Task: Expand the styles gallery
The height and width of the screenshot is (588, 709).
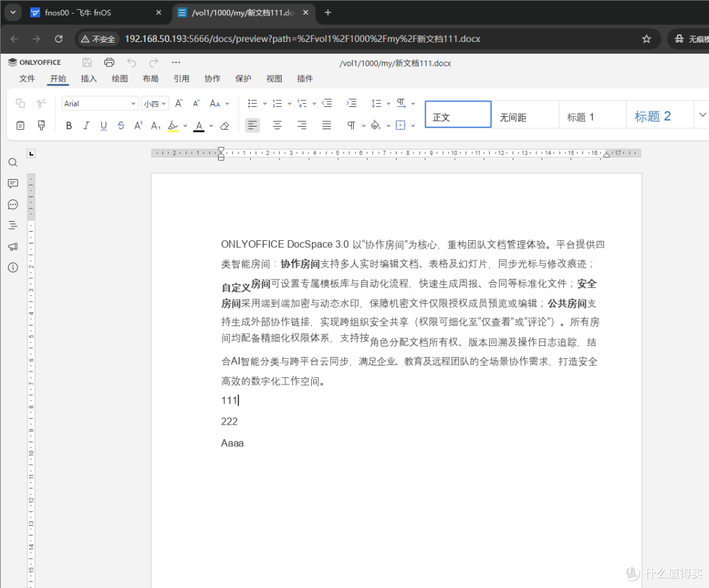Action: tap(702, 115)
